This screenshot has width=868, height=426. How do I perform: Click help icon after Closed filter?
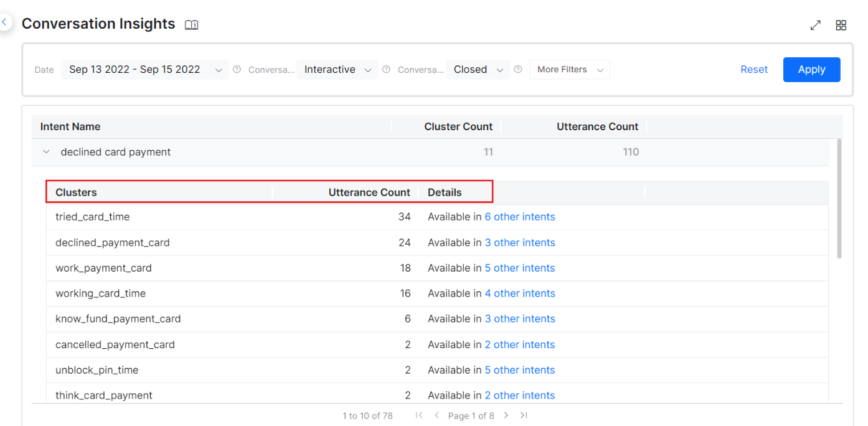[518, 70]
